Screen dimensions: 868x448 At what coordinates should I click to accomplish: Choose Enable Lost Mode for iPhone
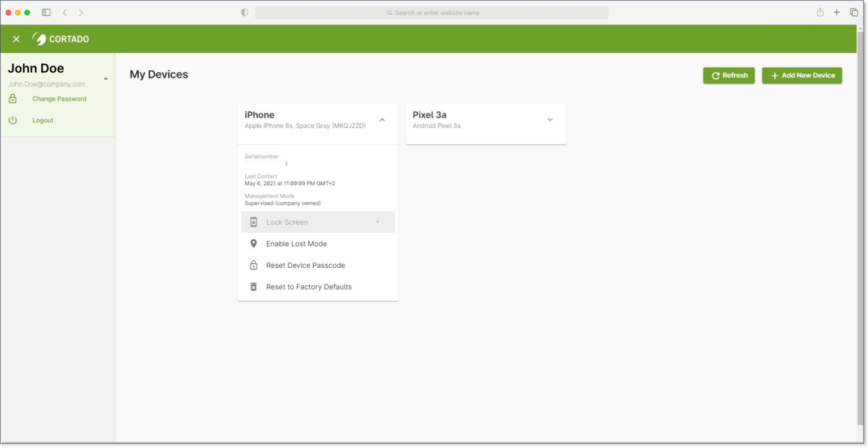coord(318,244)
